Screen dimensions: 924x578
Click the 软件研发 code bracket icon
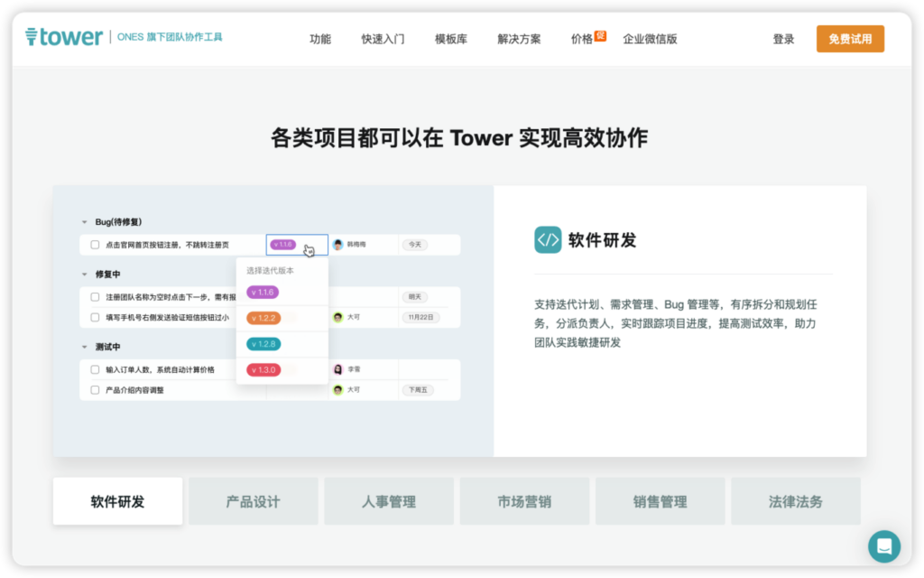click(x=548, y=240)
